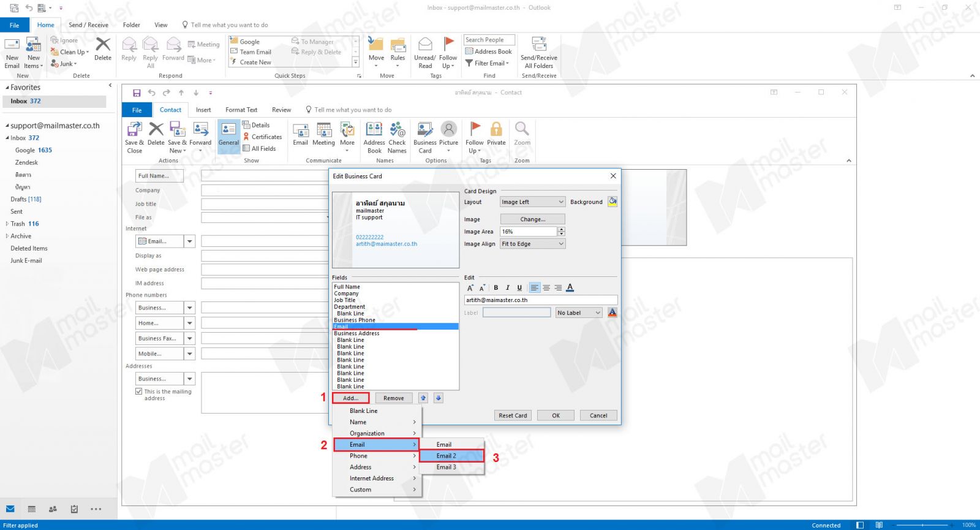
Task: Move selected field up in list
Action: (x=423, y=398)
